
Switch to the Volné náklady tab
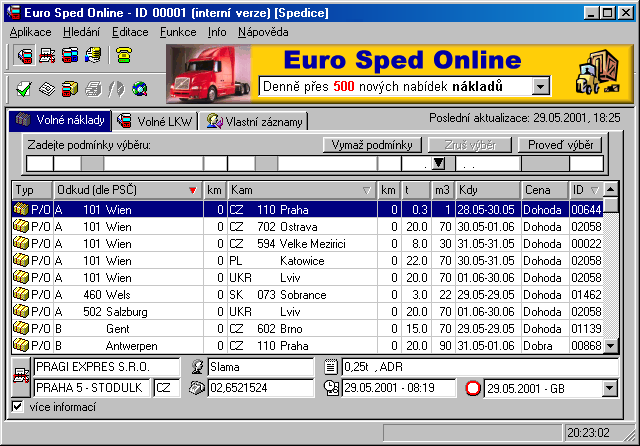60,120
